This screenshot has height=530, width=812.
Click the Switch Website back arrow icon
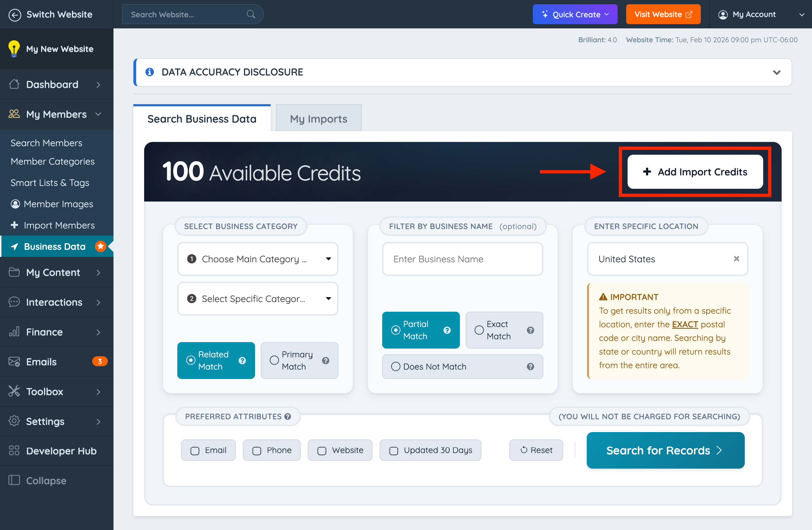[x=15, y=15]
